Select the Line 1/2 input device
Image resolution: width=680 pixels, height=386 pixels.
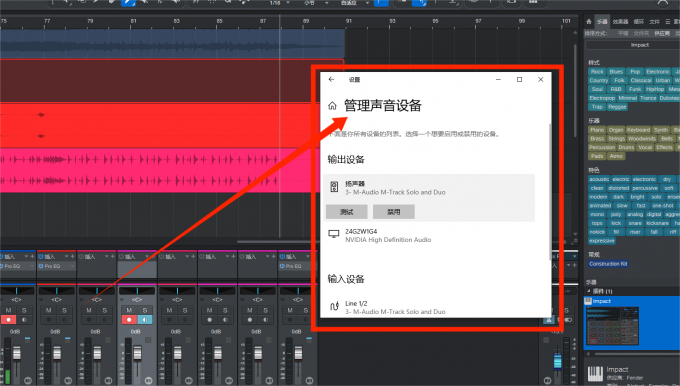429,307
